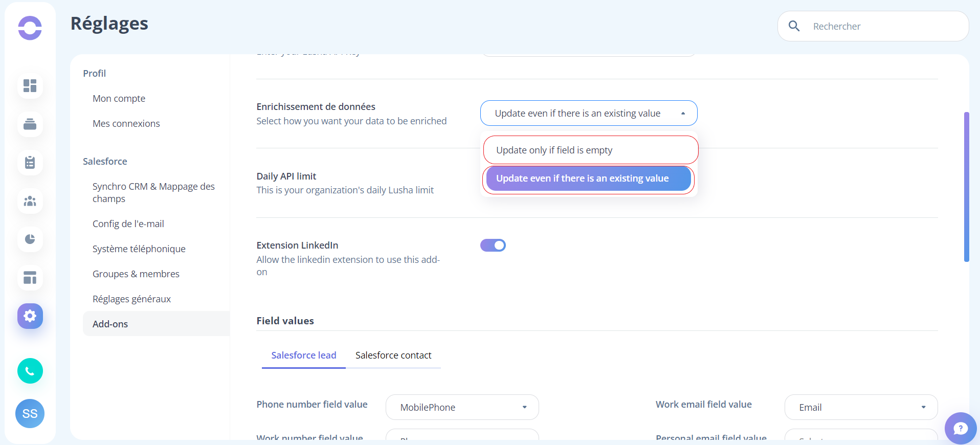Click the search magnifier icon

point(794,26)
